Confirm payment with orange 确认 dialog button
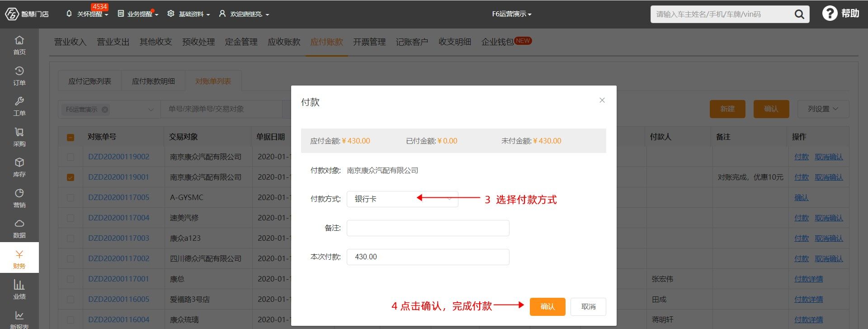 pos(547,306)
